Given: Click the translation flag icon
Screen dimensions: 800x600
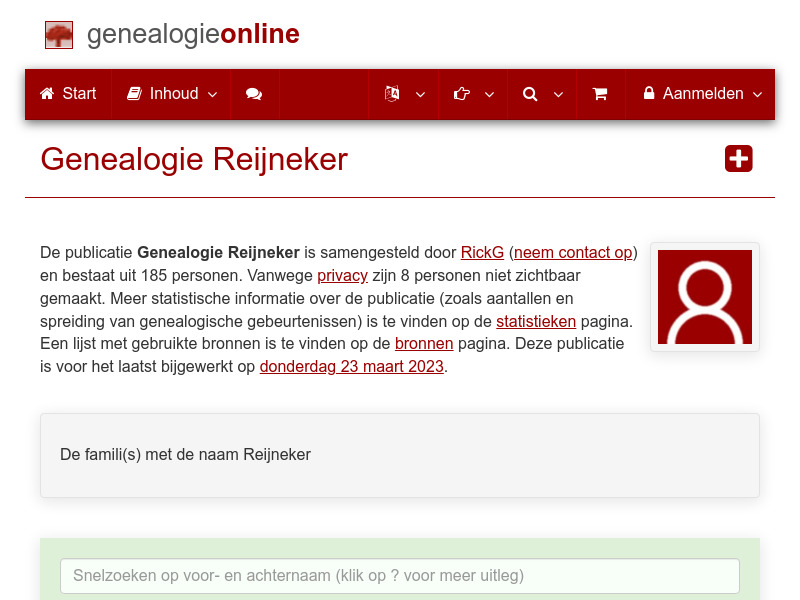Looking at the screenshot, I should coord(392,93).
